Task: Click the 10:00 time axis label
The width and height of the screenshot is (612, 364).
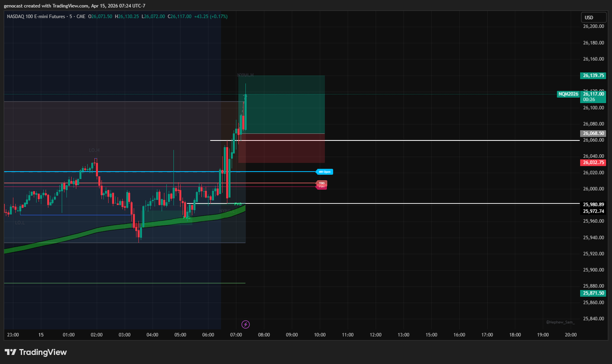Action: pyautogui.click(x=320, y=335)
